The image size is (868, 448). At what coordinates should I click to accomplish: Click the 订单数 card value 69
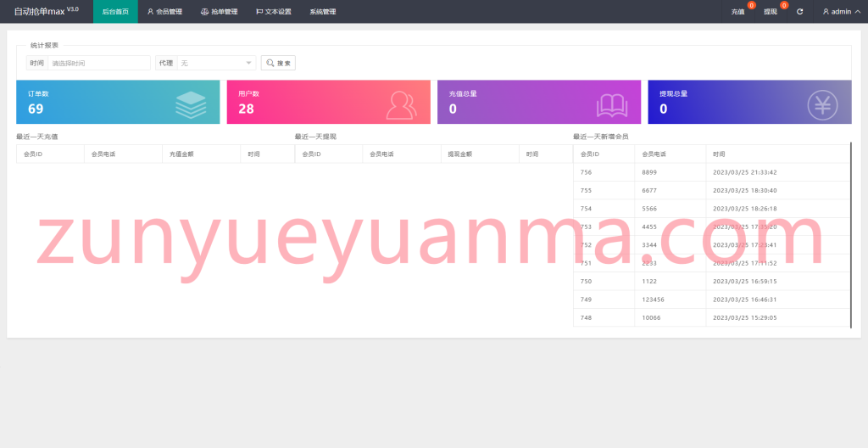point(36,109)
